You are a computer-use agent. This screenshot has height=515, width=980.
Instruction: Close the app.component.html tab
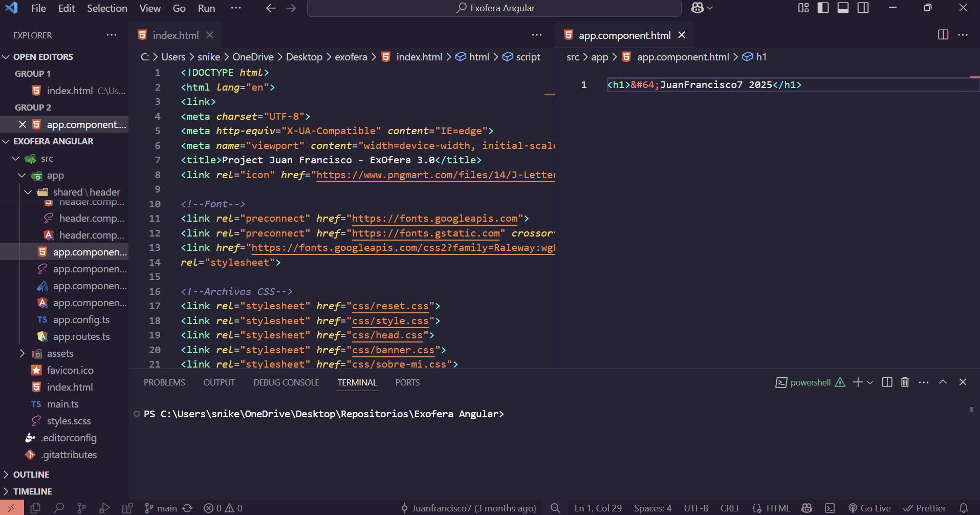click(682, 35)
